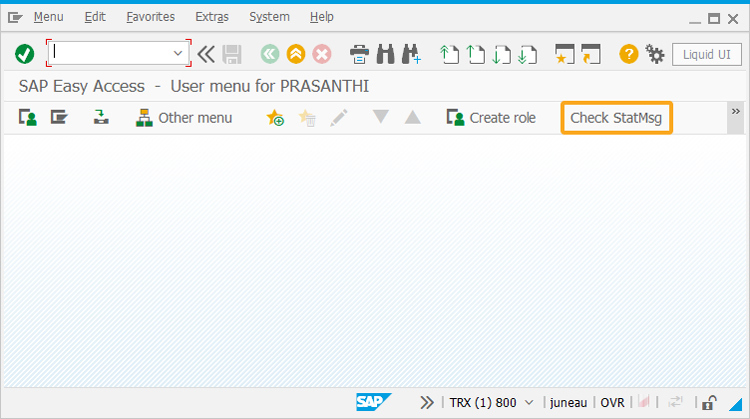This screenshot has width=750, height=419.
Task: Click the SAP Menu icon
Action: coord(59,117)
